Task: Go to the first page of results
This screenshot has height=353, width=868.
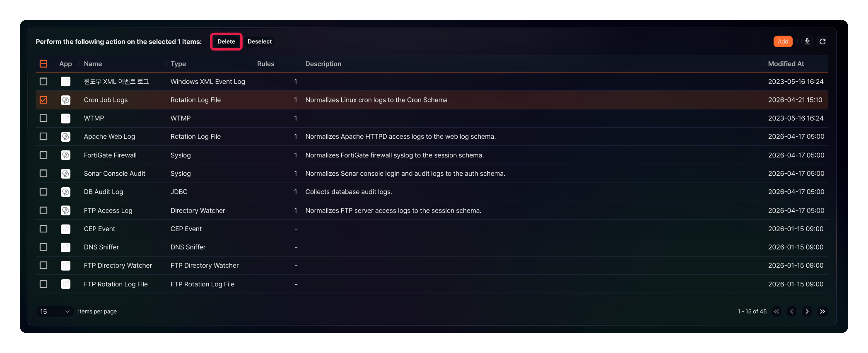Action: click(x=776, y=312)
